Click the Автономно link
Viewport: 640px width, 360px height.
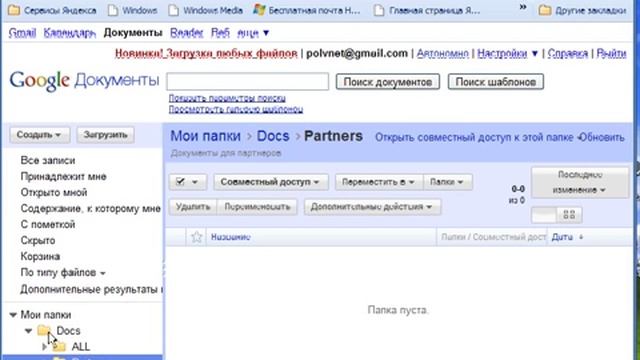[442, 53]
